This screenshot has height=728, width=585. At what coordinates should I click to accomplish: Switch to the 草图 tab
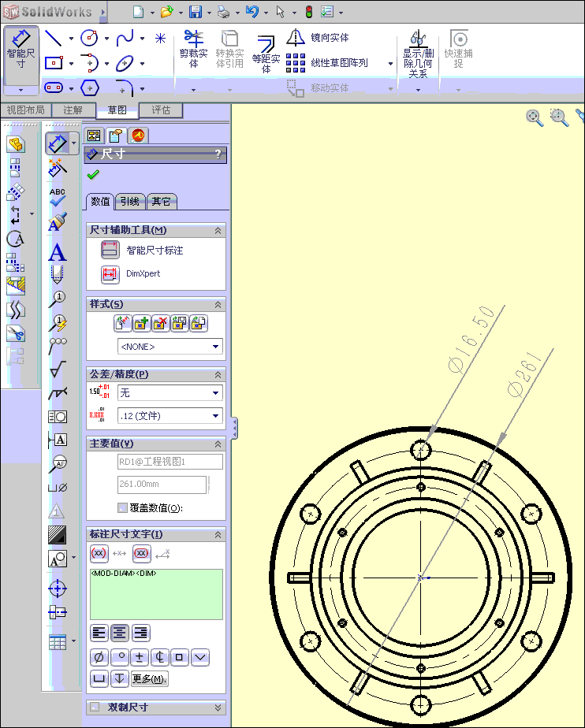tap(117, 110)
